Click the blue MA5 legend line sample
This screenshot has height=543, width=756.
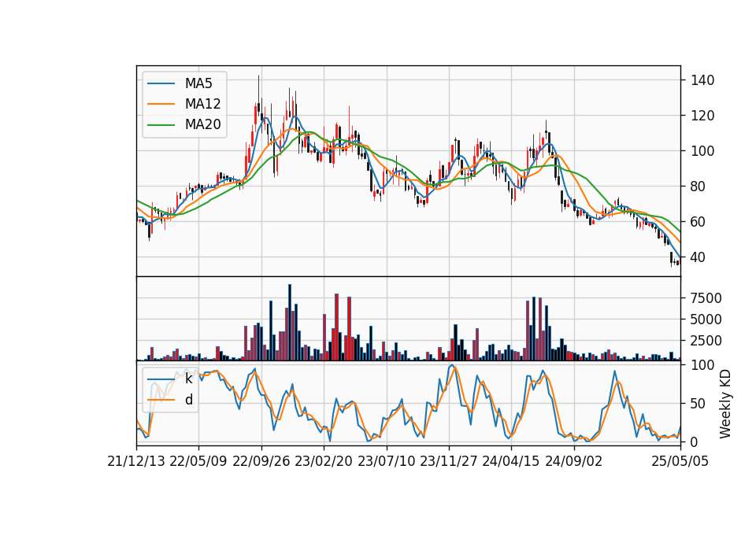[x=161, y=83]
